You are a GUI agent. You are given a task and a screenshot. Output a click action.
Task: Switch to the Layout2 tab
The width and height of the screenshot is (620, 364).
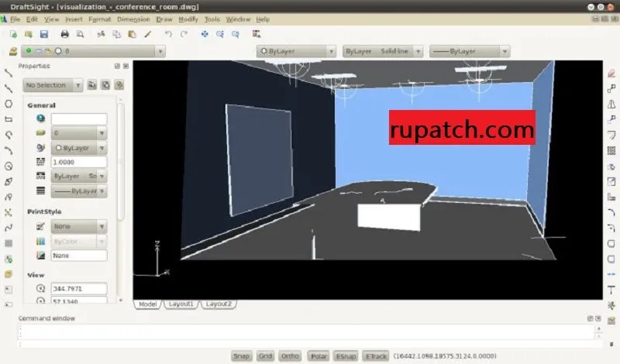[219, 304]
